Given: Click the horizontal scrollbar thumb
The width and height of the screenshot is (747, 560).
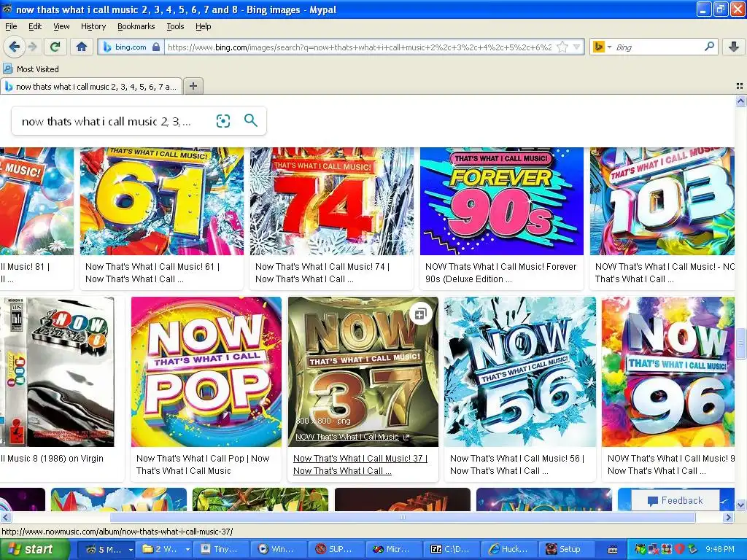Looking at the screenshot, I should click(x=403, y=517).
